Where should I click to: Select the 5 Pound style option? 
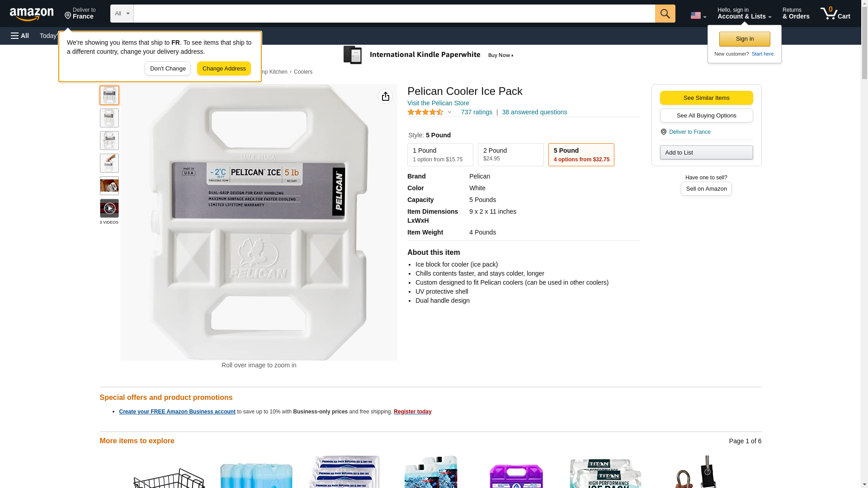point(581,155)
